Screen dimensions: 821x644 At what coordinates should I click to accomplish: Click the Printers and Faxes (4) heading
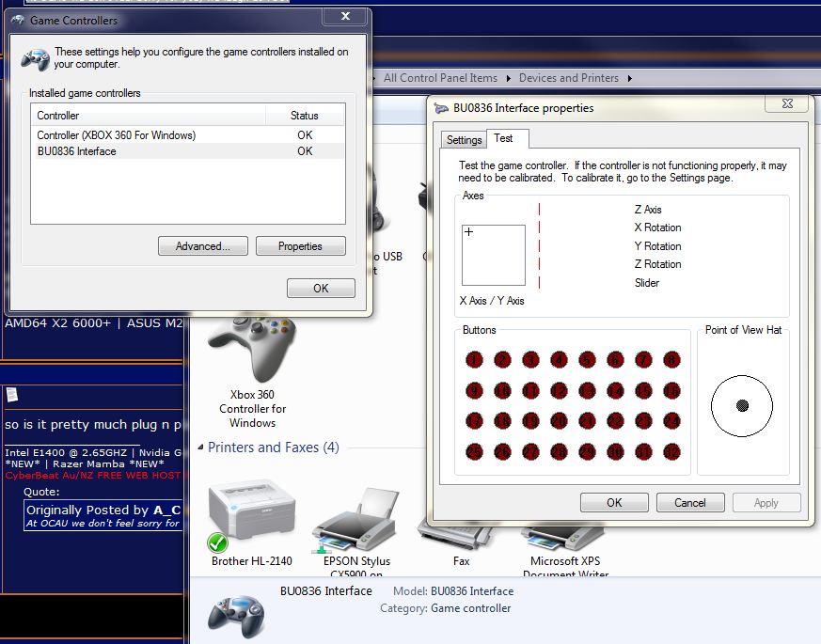point(274,448)
